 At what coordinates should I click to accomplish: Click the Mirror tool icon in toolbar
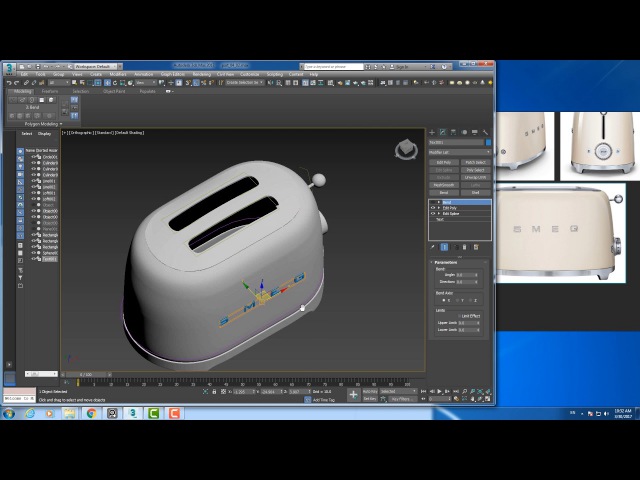270,83
